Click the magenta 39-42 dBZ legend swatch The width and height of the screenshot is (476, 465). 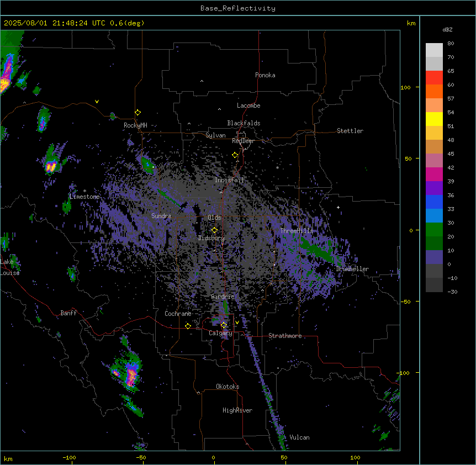tap(434, 174)
